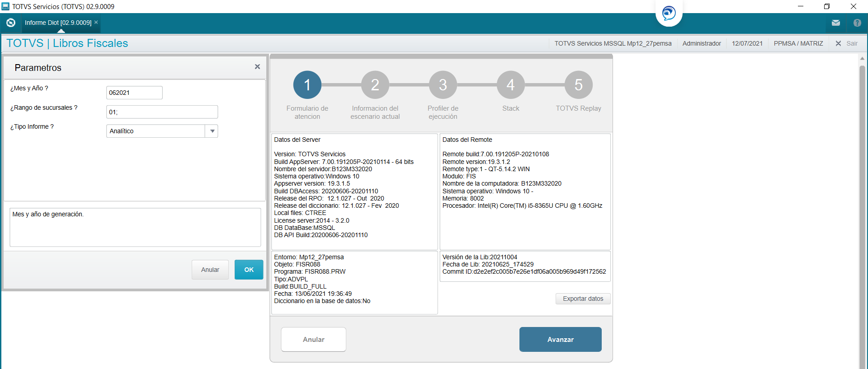The image size is (868, 369).
Task: Click the Versión de la Lib line
Action: click(480, 257)
